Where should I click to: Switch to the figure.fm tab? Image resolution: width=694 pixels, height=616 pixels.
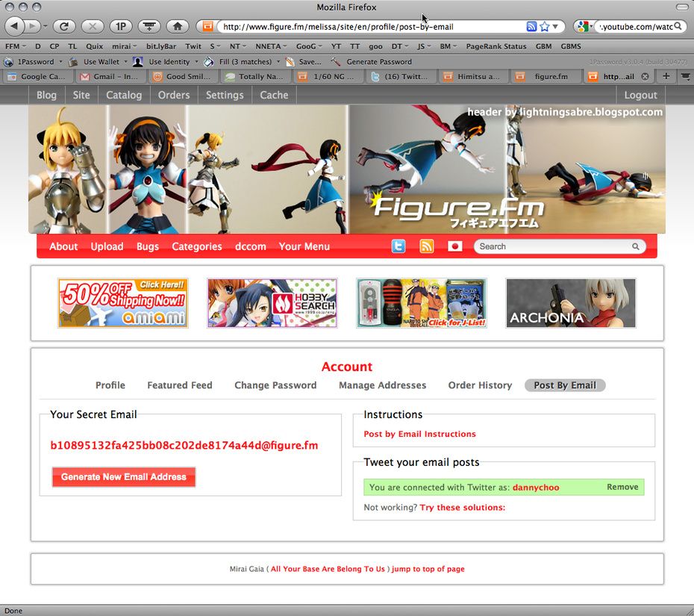[x=546, y=77]
